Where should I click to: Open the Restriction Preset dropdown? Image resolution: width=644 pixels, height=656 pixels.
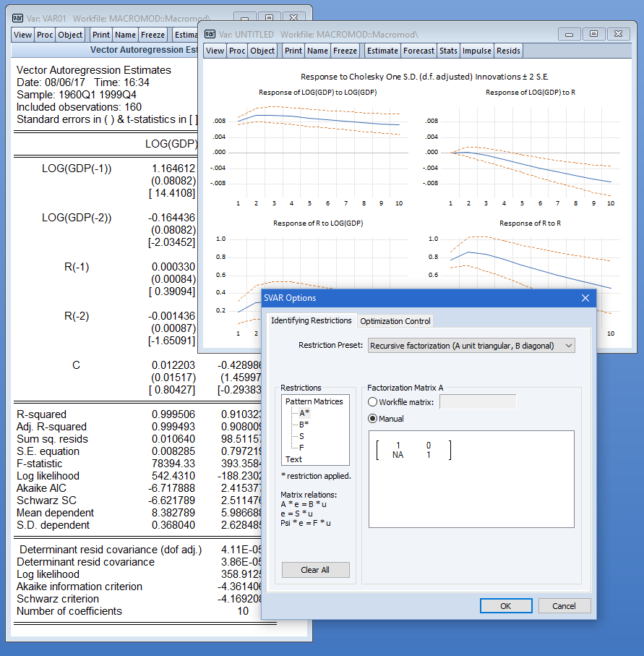click(471, 346)
